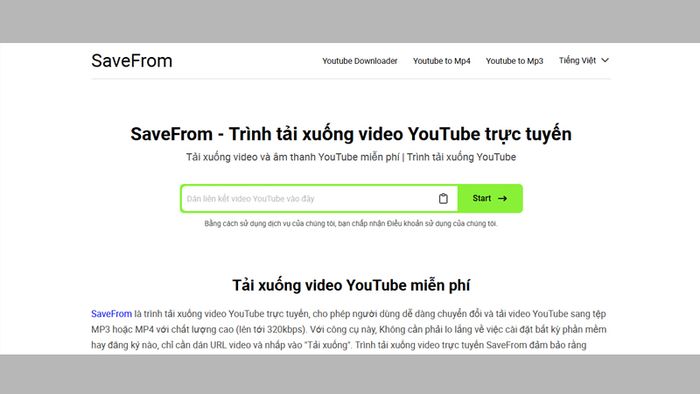Click the SaveFrom logo in header
Screen dimensions: 700x394
click(132, 61)
